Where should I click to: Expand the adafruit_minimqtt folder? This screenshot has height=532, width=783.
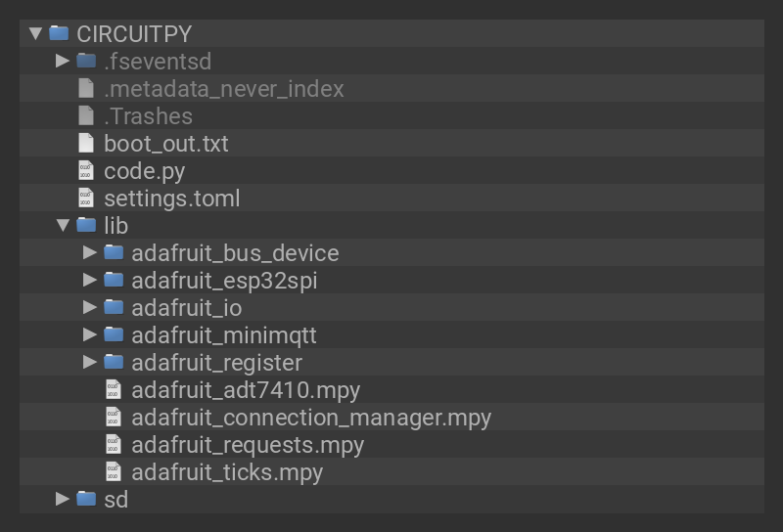click(91, 334)
